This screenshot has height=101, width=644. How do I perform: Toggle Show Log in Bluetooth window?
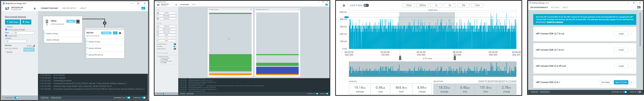click(x=144, y=98)
